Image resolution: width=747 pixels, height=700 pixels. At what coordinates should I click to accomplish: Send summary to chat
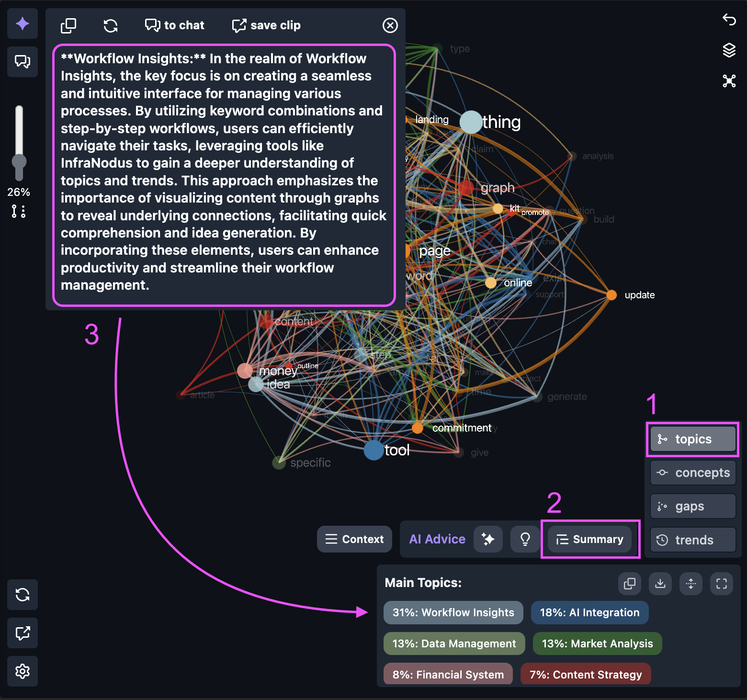tap(175, 25)
